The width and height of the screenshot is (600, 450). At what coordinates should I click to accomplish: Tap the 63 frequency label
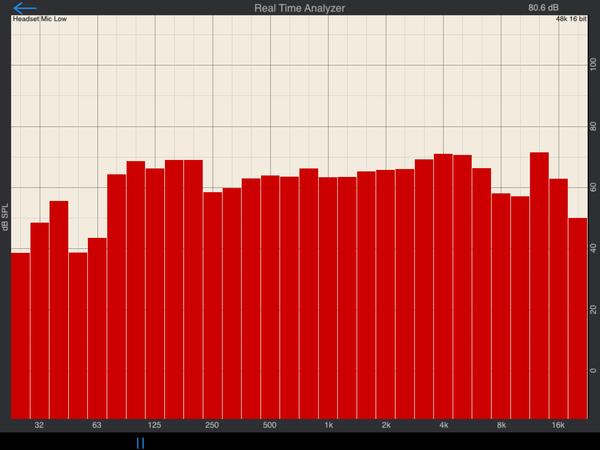[x=96, y=425]
